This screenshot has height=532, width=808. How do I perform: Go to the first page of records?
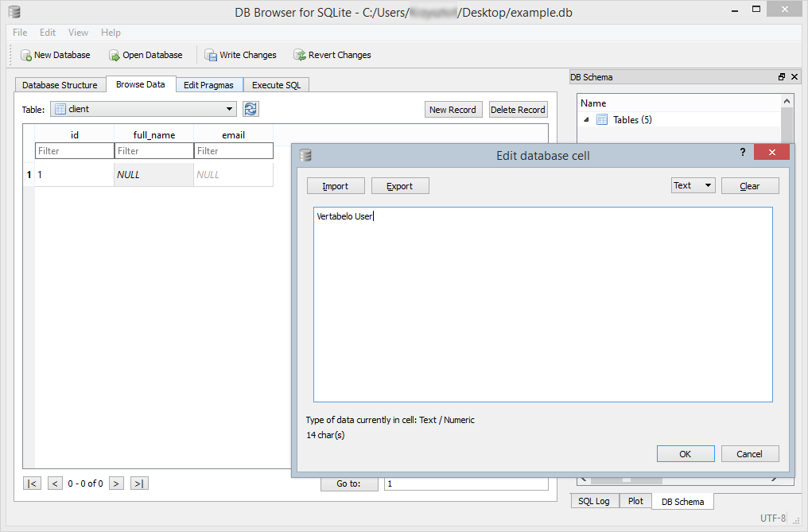coord(32,483)
